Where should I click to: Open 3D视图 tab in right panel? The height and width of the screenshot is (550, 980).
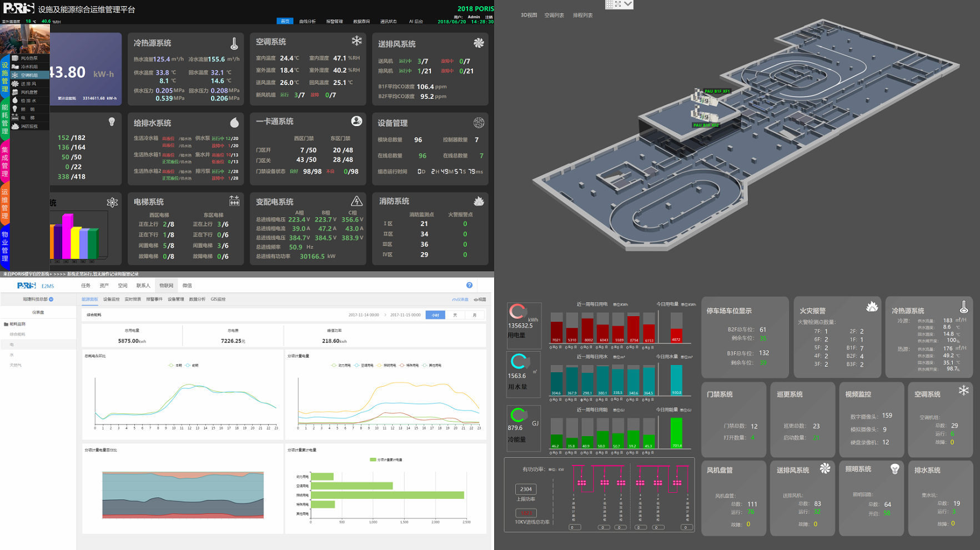click(x=529, y=16)
